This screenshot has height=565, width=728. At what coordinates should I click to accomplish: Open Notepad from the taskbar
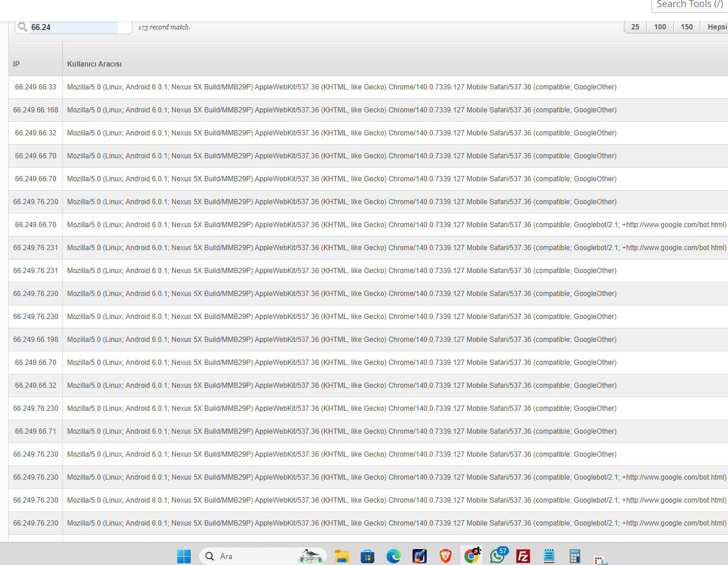(549, 556)
